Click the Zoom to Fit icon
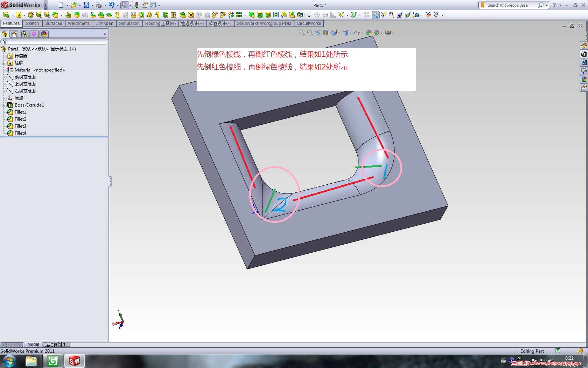Image resolution: width=588 pixels, height=368 pixels. pyautogui.click(x=302, y=33)
